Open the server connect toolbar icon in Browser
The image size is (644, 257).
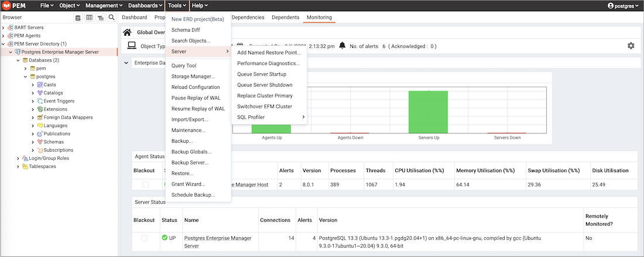(x=78, y=17)
